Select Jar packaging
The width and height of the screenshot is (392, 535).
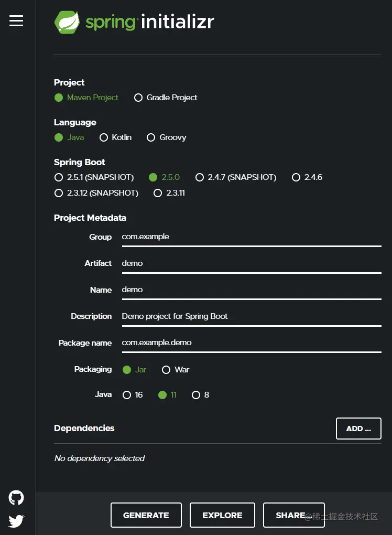(x=134, y=370)
